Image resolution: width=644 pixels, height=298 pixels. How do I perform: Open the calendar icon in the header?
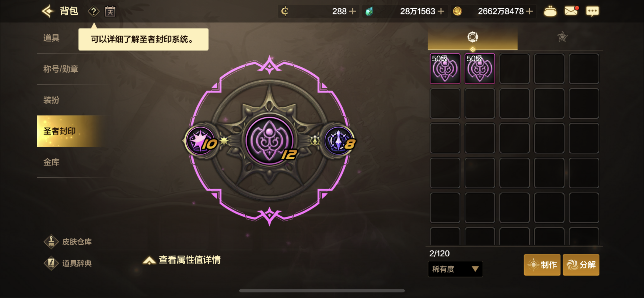click(110, 12)
